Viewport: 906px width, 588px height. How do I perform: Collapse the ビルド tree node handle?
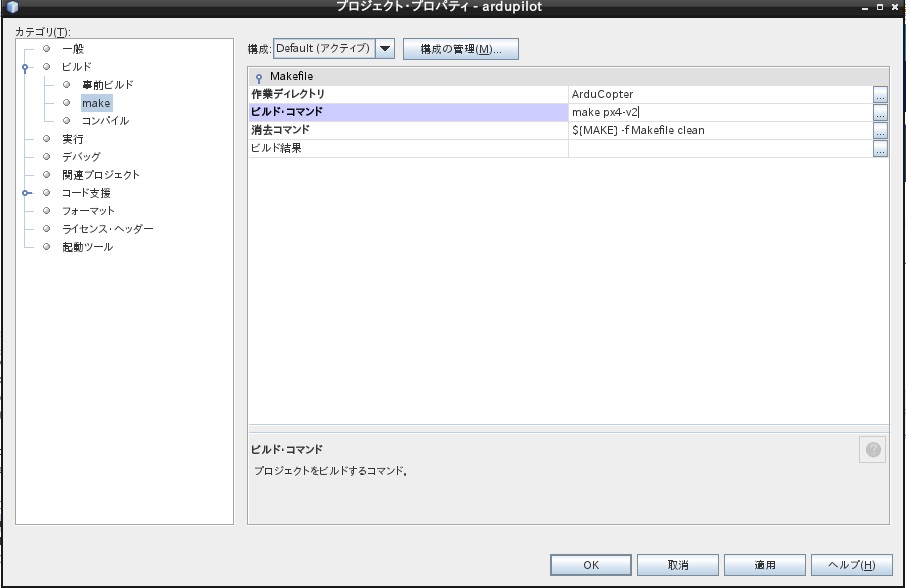25,68
